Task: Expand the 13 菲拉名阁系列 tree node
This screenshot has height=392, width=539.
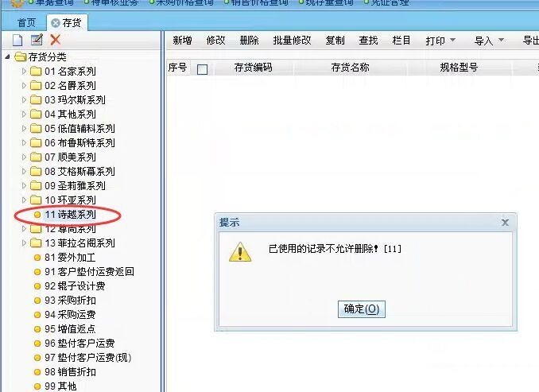Action: 24,243
